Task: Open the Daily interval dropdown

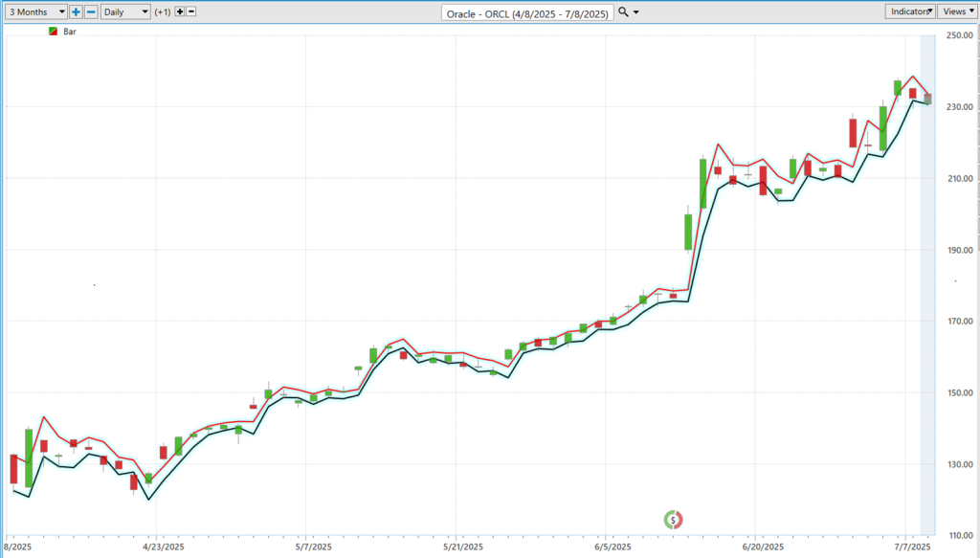Action: (x=125, y=11)
